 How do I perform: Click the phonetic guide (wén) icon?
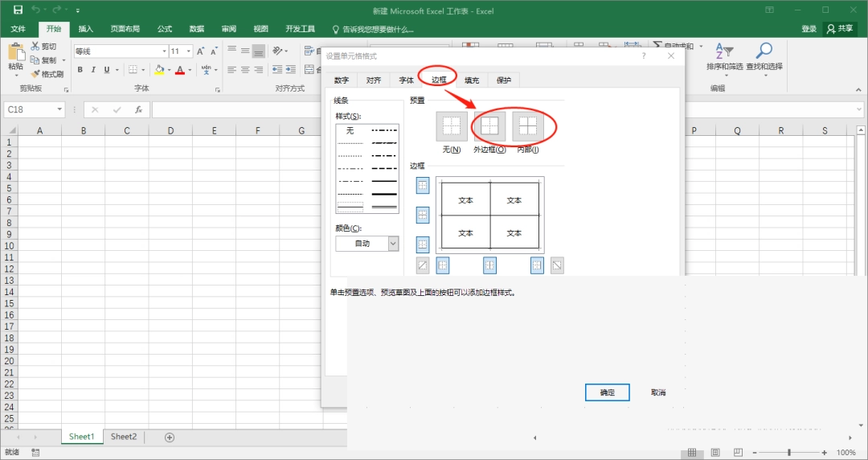click(x=206, y=70)
